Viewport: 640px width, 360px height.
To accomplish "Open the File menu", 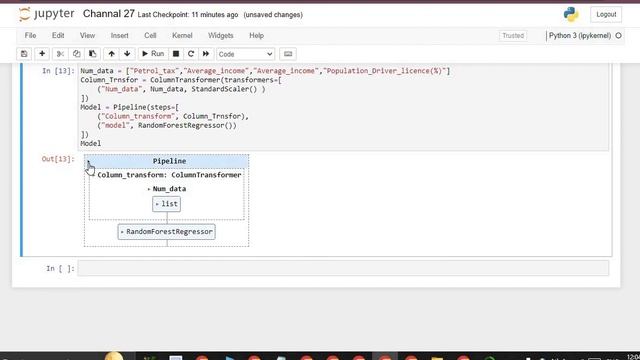I will pyautogui.click(x=30, y=36).
